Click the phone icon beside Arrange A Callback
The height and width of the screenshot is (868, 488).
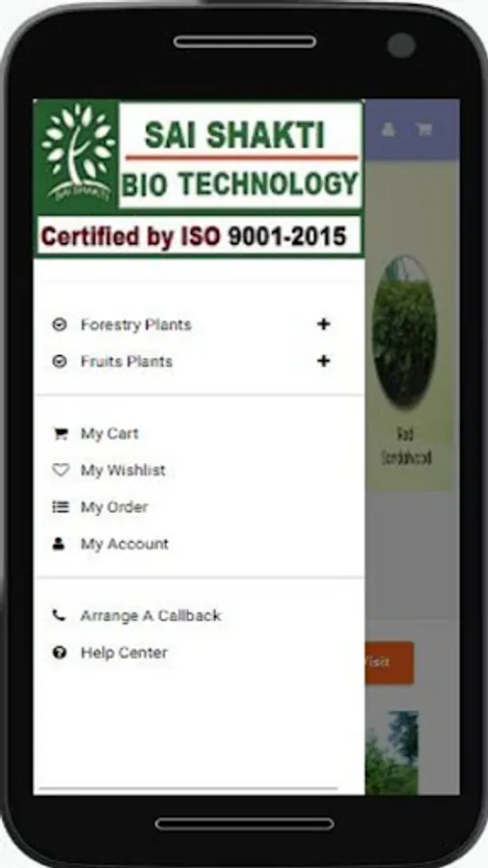pyautogui.click(x=59, y=615)
